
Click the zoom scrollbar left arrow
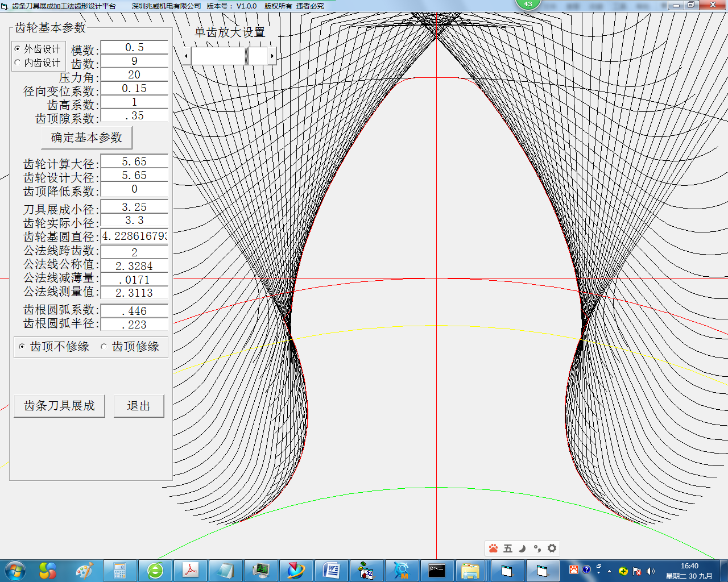pyautogui.click(x=187, y=56)
